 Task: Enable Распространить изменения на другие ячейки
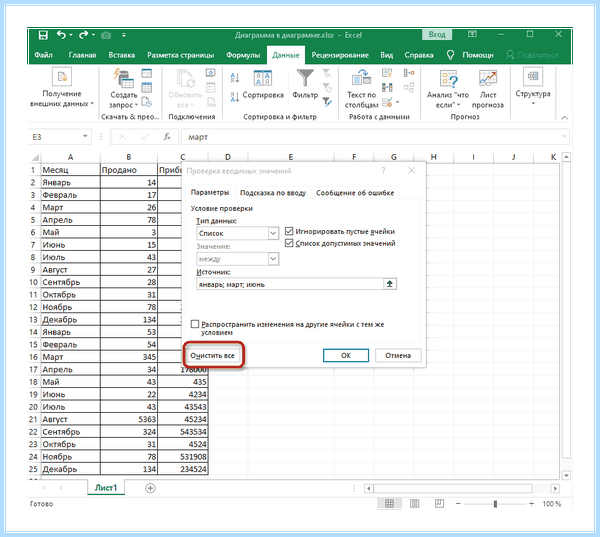tap(195, 324)
